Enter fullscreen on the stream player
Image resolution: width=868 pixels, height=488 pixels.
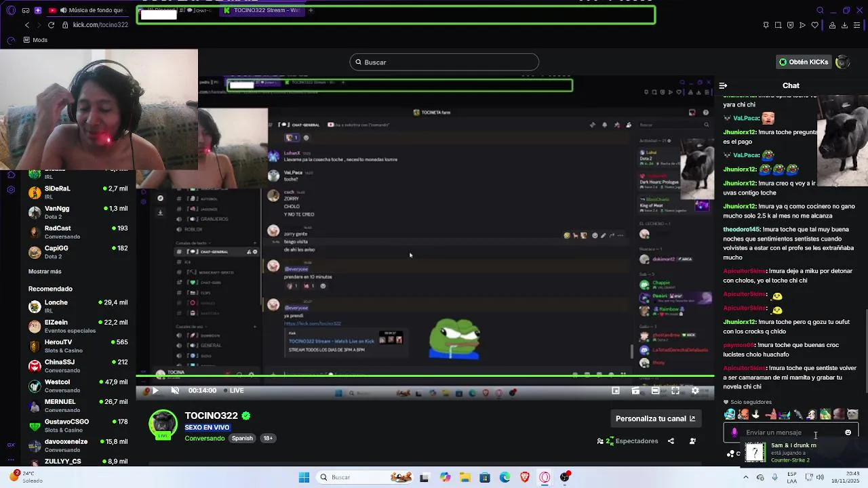click(675, 390)
